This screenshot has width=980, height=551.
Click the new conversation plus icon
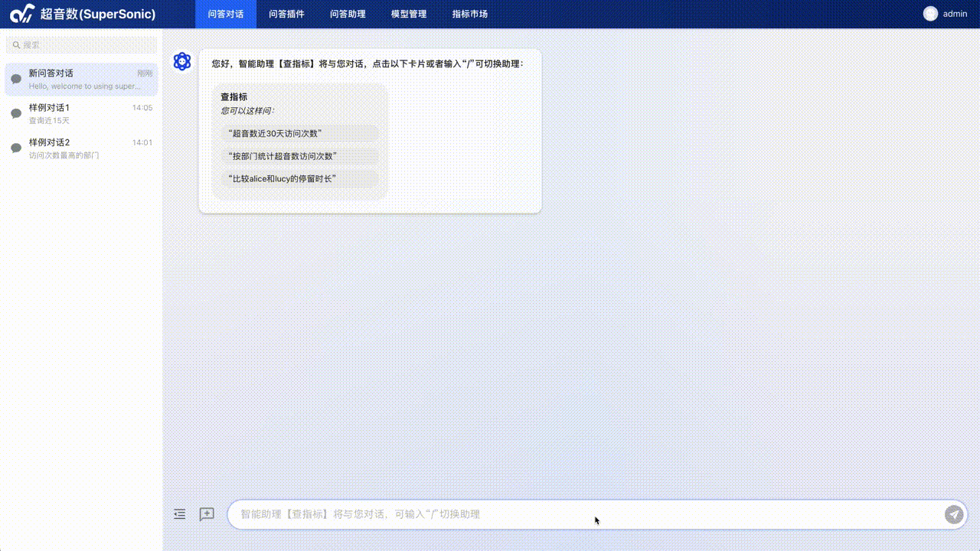[207, 514]
